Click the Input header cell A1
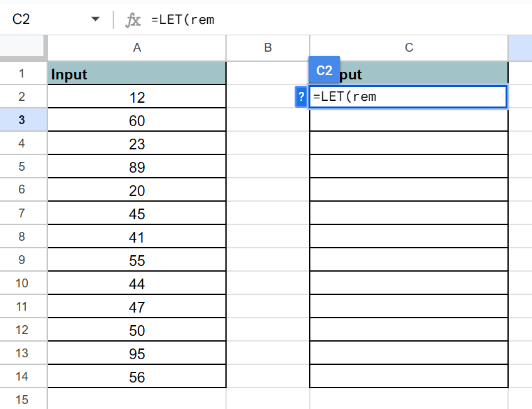Screen dimensions: 532x409 (137, 74)
